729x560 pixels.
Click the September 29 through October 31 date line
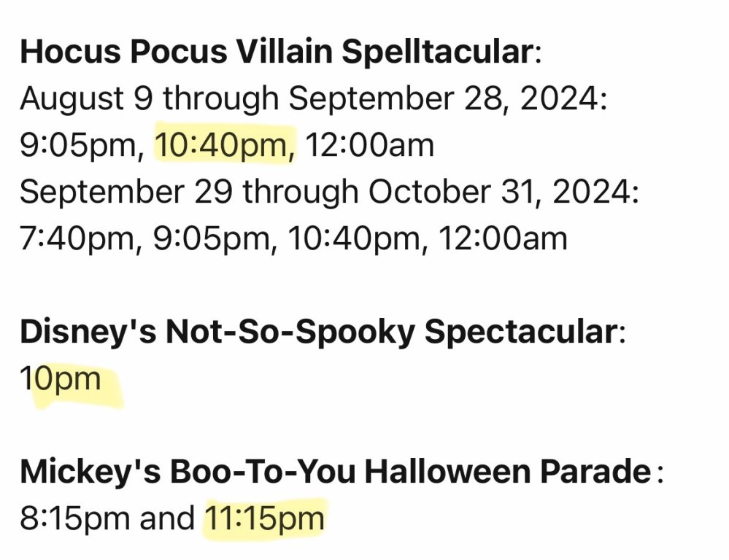click(x=330, y=192)
